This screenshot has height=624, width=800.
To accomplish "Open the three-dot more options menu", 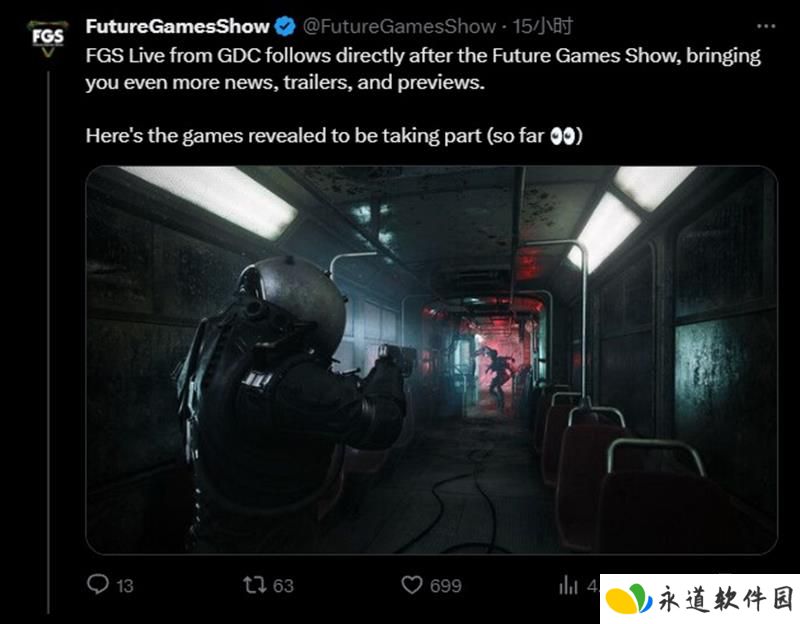I will 766,26.
